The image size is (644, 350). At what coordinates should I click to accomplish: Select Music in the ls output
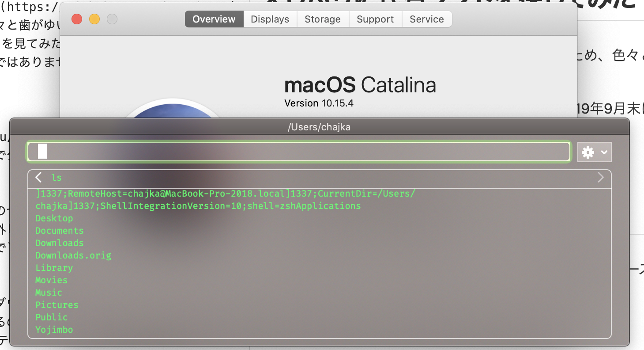tap(49, 293)
